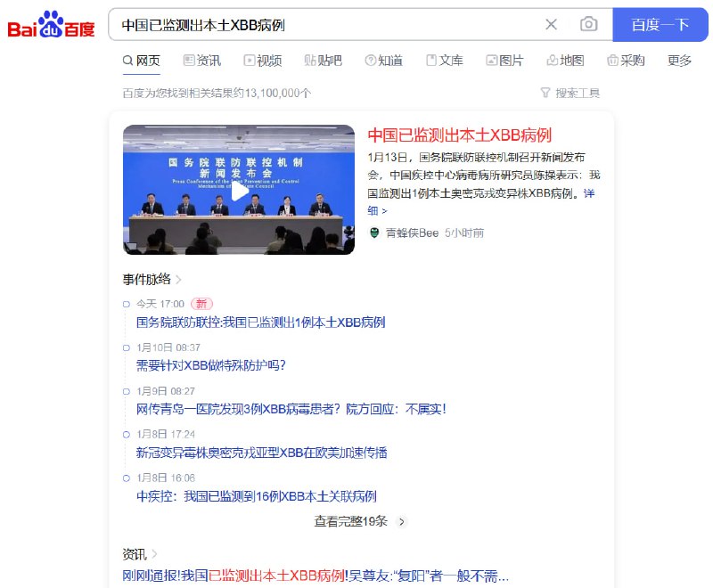Open the 文库 tab
Viewport: 713px width, 588px height.
point(444,61)
